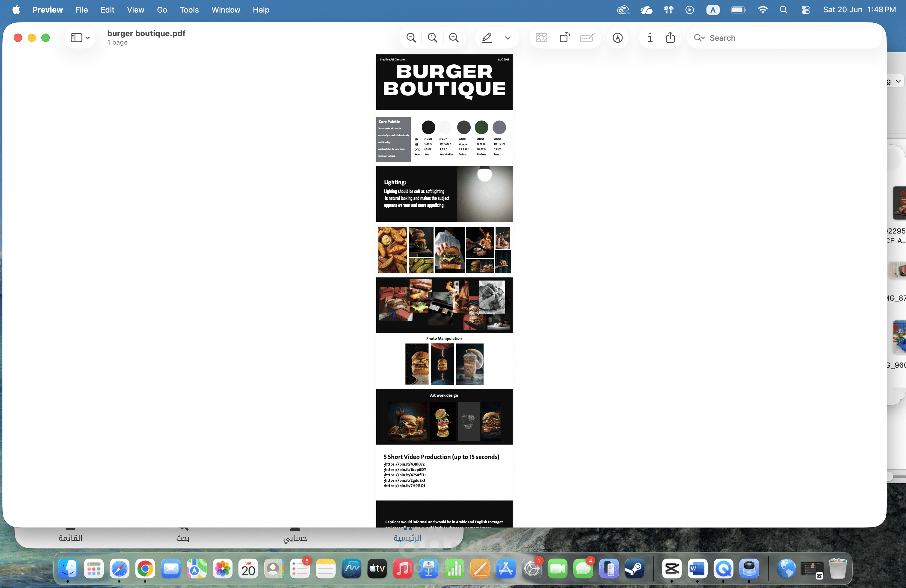The height and width of the screenshot is (588, 906).
Task: Click the dimmed picture icon beside Rotate
Action: pyautogui.click(x=541, y=38)
